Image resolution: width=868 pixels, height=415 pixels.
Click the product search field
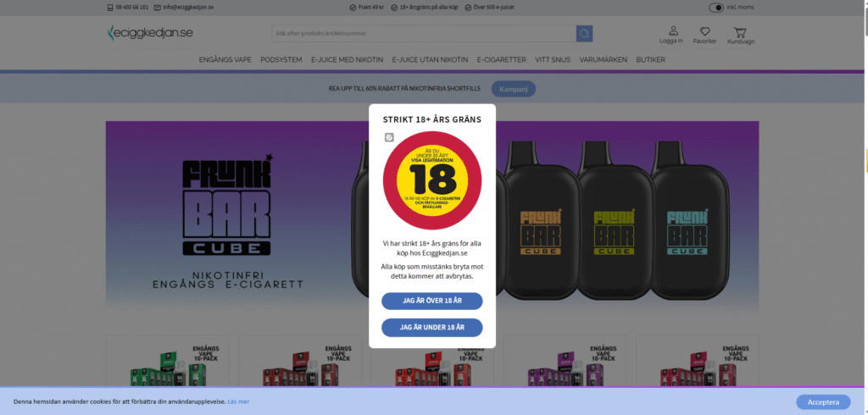pos(424,33)
